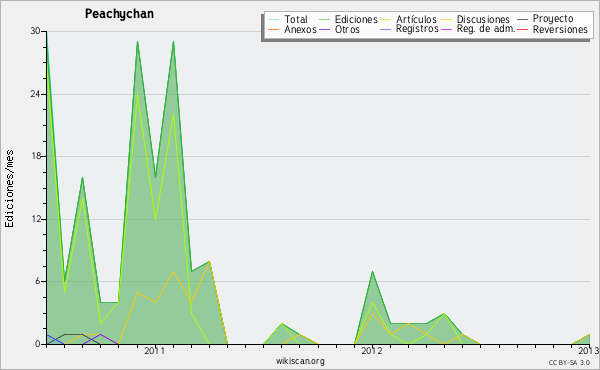The height and width of the screenshot is (370, 600).
Task: Select the Ediciones legend entry
Action: [x=356, y=19]
